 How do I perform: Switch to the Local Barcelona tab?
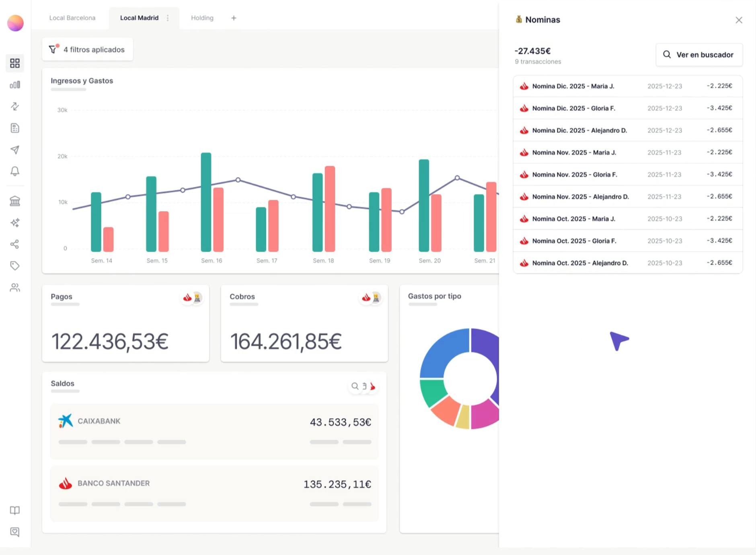[72, 18]
